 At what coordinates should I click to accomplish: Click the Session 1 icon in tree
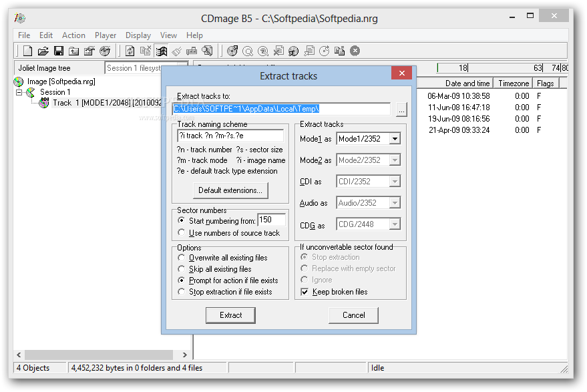coord(31,92)
